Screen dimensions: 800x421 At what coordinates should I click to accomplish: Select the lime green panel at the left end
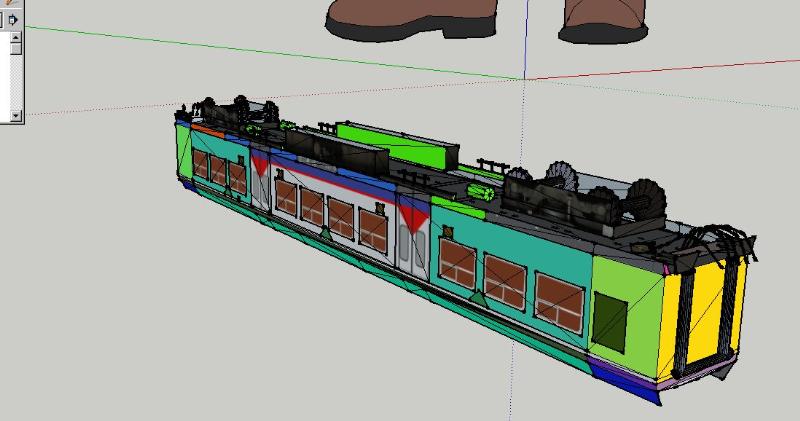[181, 150]
